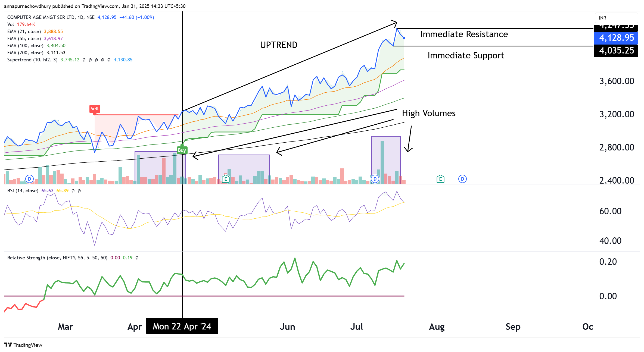Click the red Sell signal label
The width and height of the screenshot is (644, 352).
pyautogui.click(x=95, y=109)
